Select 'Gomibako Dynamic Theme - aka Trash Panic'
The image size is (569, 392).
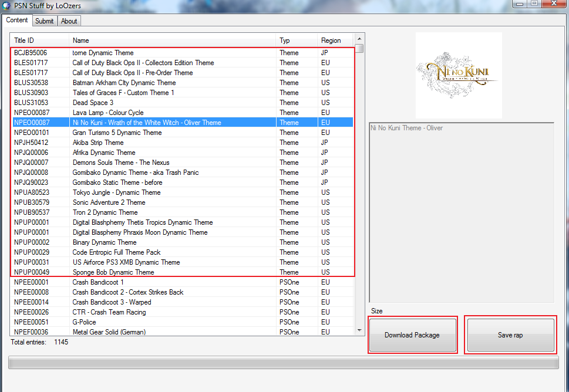[183, 173]
